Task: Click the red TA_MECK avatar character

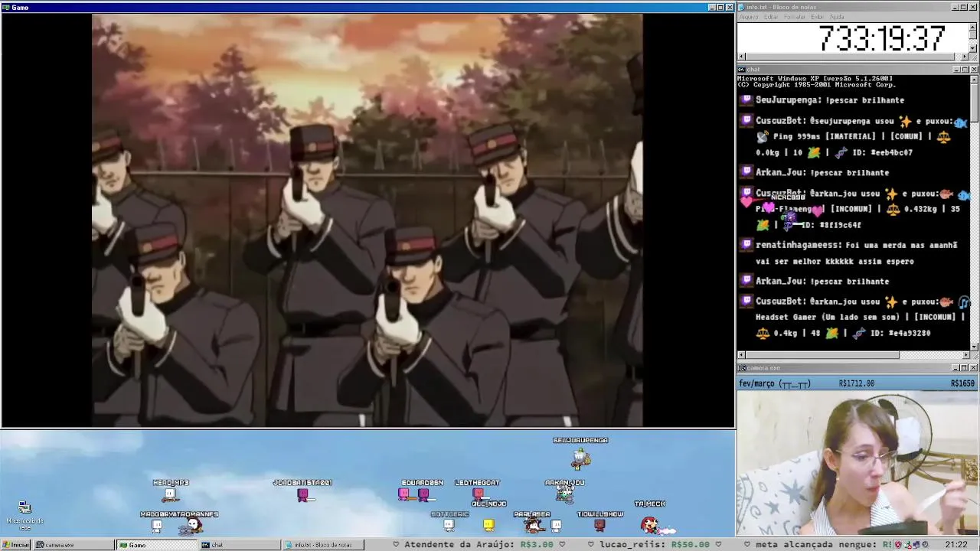Action: coord(650,524)
